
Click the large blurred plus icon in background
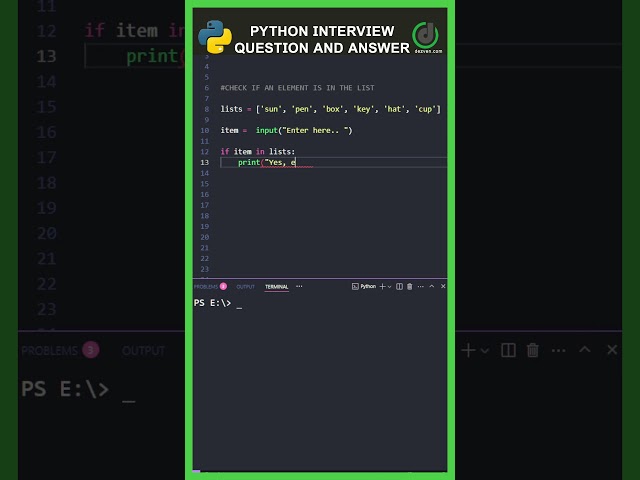tap(469, 350)
